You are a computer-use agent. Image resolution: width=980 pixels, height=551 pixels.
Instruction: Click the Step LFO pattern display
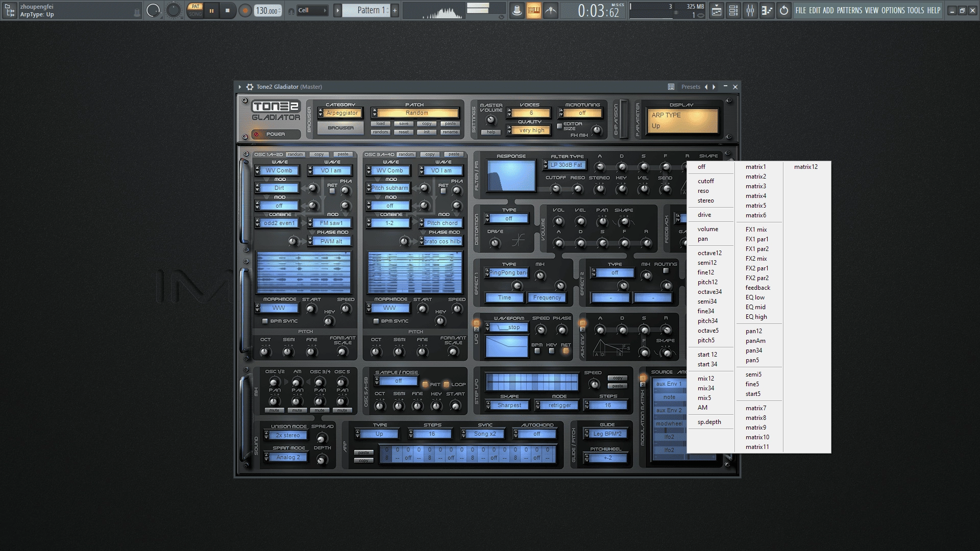point(531,382)
